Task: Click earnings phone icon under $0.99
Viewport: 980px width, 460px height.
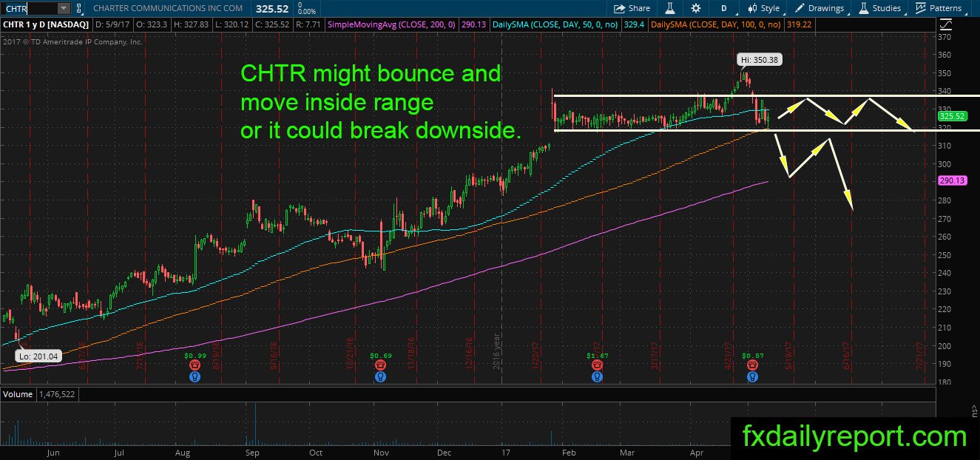Action: pyautogui.click(x=195, y=365)
